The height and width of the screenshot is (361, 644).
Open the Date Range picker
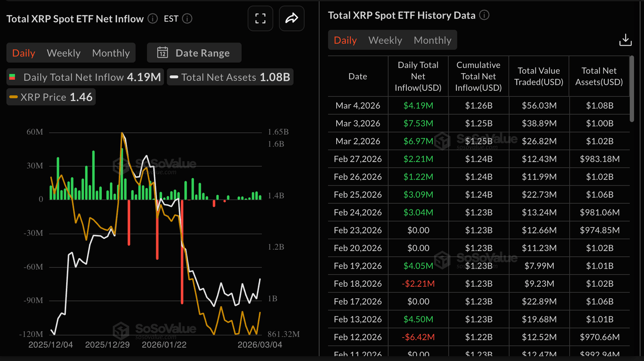[194, 53]
